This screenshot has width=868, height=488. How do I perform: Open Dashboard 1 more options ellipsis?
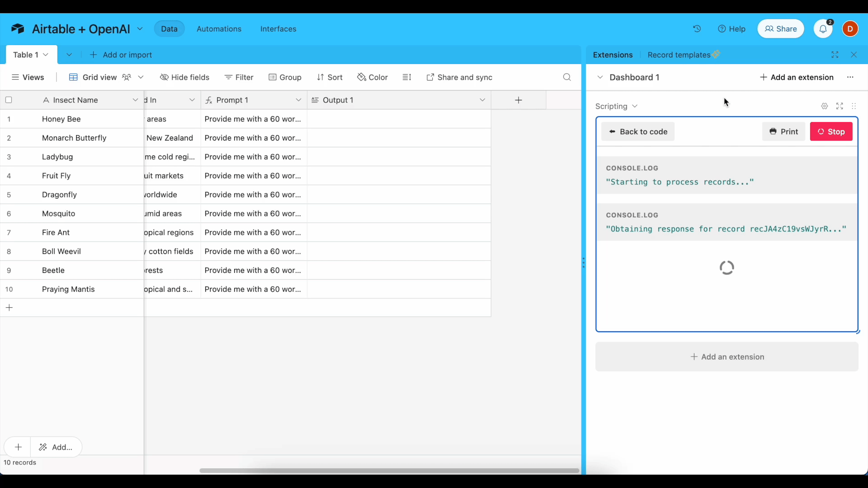point(850,77)
